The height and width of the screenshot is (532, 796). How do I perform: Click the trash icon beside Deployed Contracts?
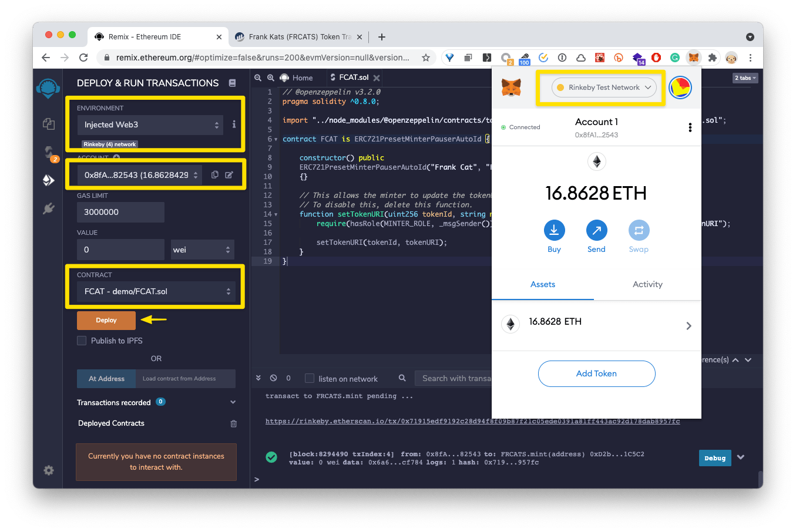point(234,423)
